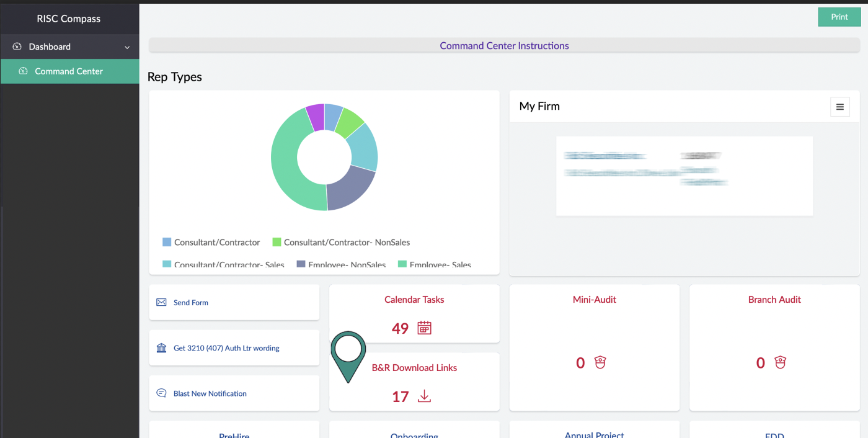Toggle Consultant/Contractor legend color swatch
Image resolution: width=868 pixels, height=438 pixels.
coord(167,242)
